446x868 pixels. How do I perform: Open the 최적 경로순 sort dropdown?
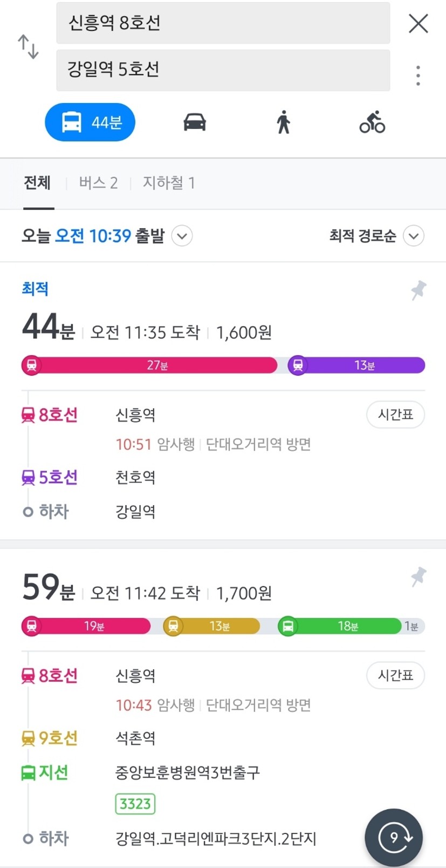point(377,236)
